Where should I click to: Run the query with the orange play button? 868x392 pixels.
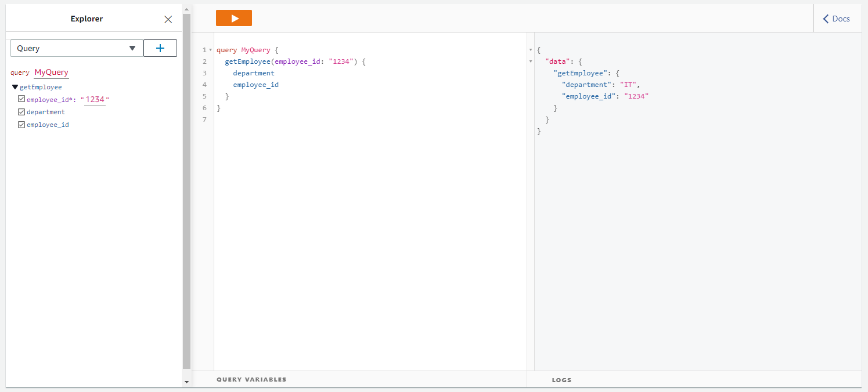[233, 19]
